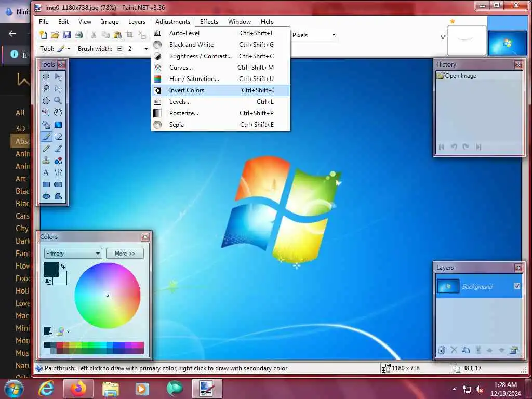Open Posterize adjustment

click(x=220, y=113)
